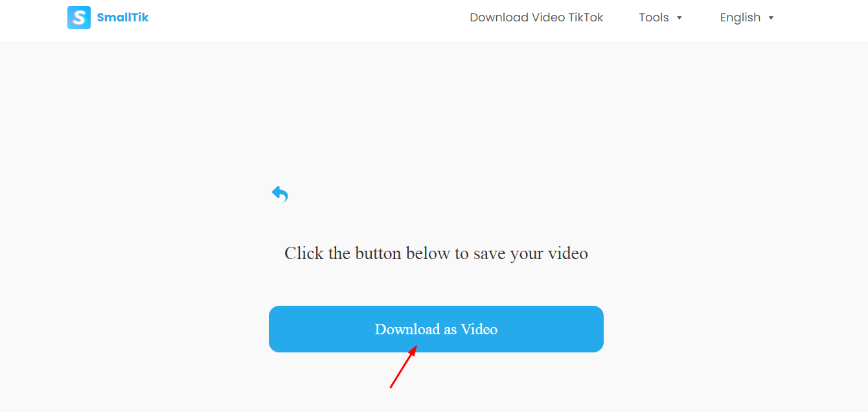Click the red annotation arrow graphic

[x=403, y=367]
